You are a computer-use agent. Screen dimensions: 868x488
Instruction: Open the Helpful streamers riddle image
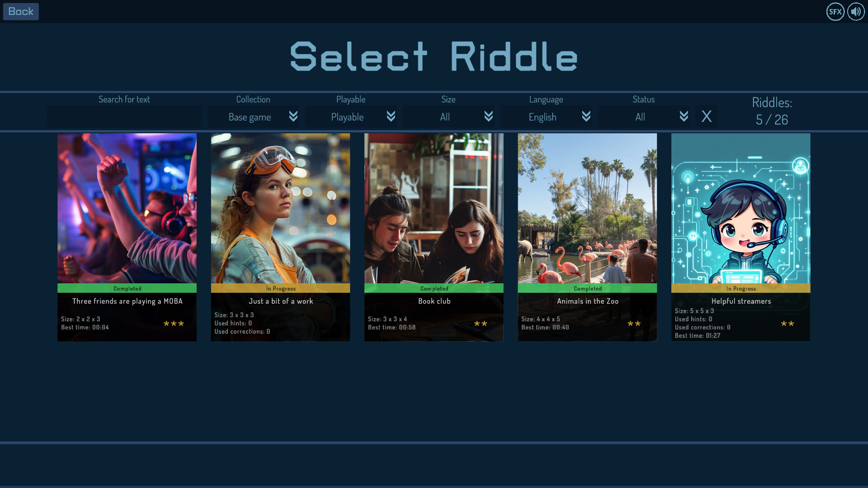pyautogui.click(x=741, y=208)
